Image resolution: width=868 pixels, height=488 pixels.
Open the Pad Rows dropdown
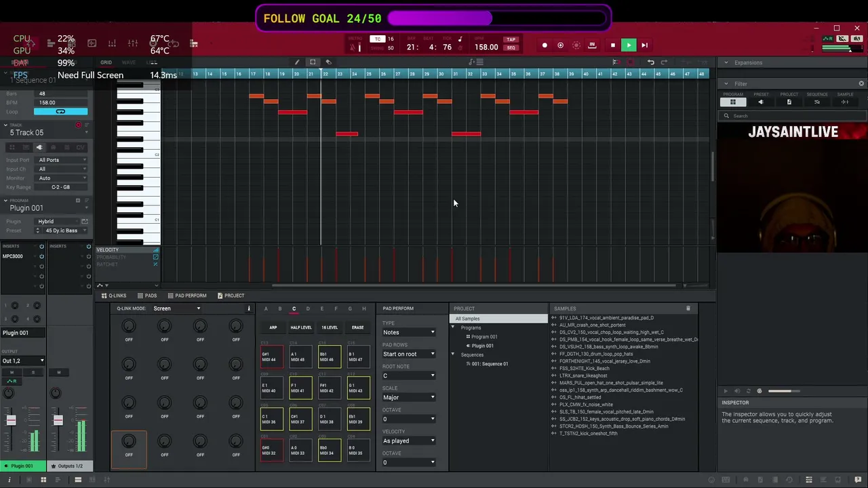pos(409,354)
